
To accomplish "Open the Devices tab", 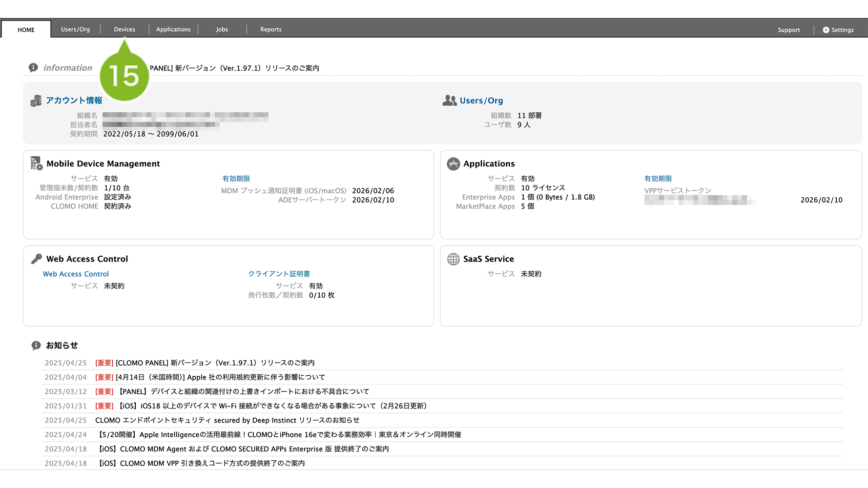I will 124,29.
